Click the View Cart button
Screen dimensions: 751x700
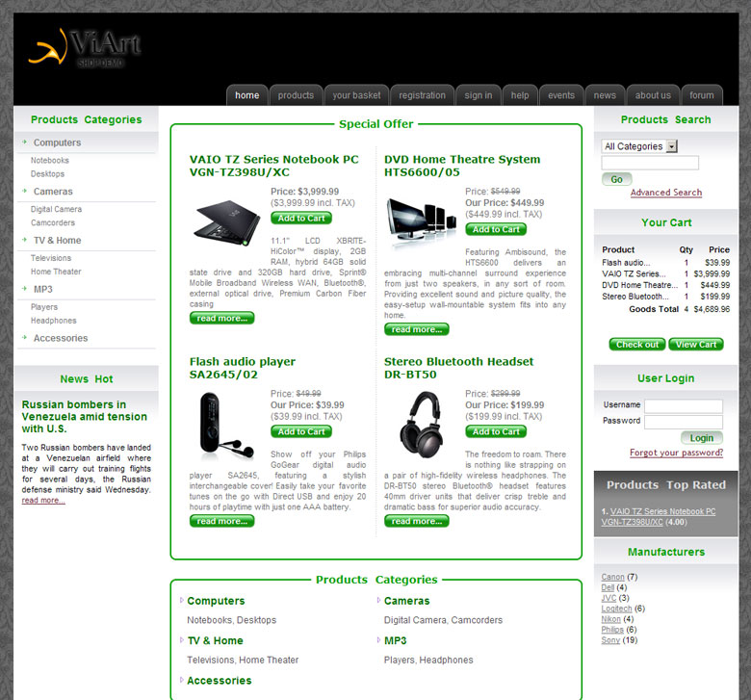coord(695,345)
